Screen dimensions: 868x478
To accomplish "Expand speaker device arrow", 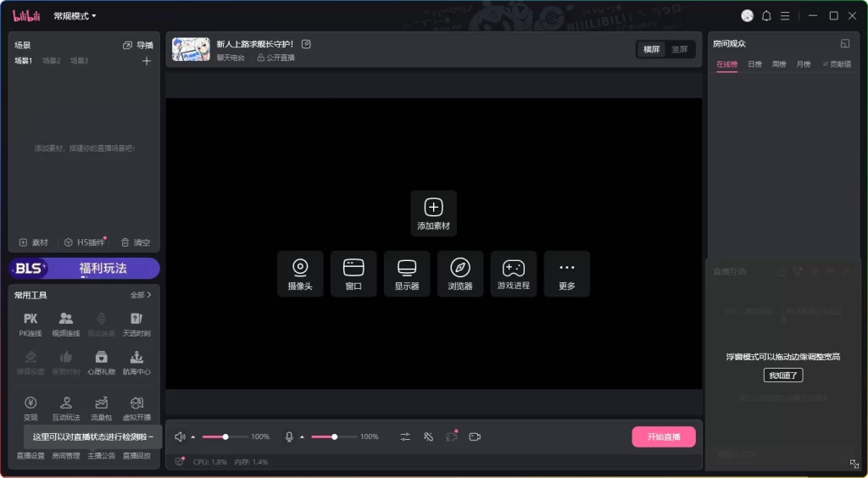I will click(x=193, y=437).
